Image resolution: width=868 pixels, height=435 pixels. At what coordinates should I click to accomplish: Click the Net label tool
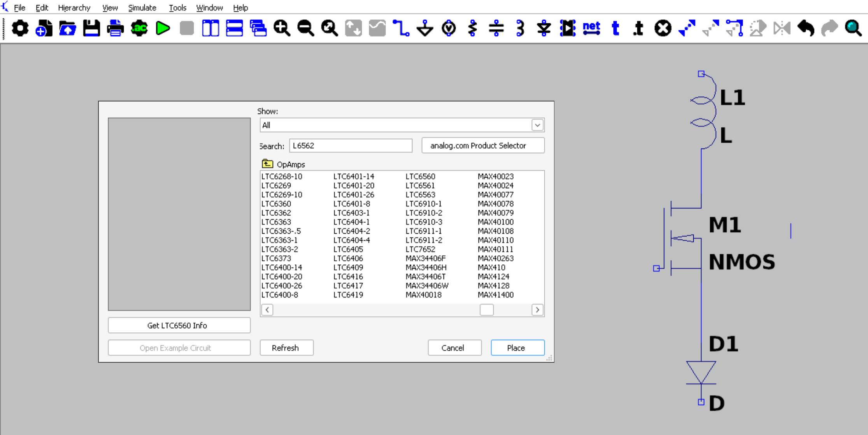[x=591, y=28]
